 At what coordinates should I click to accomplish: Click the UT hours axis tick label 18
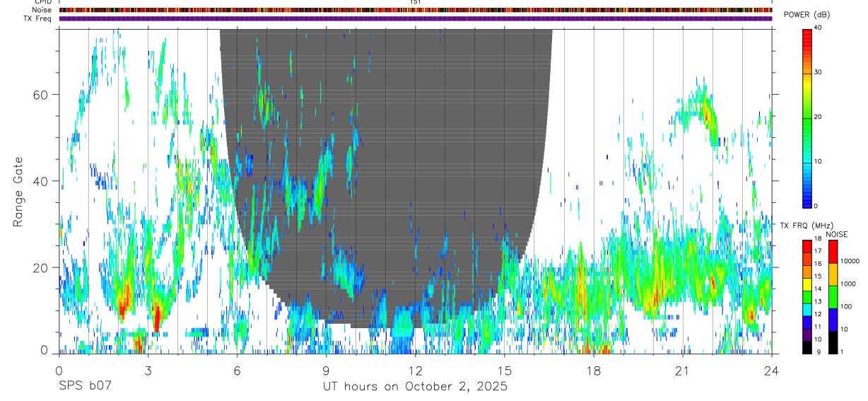click(593, 371)
